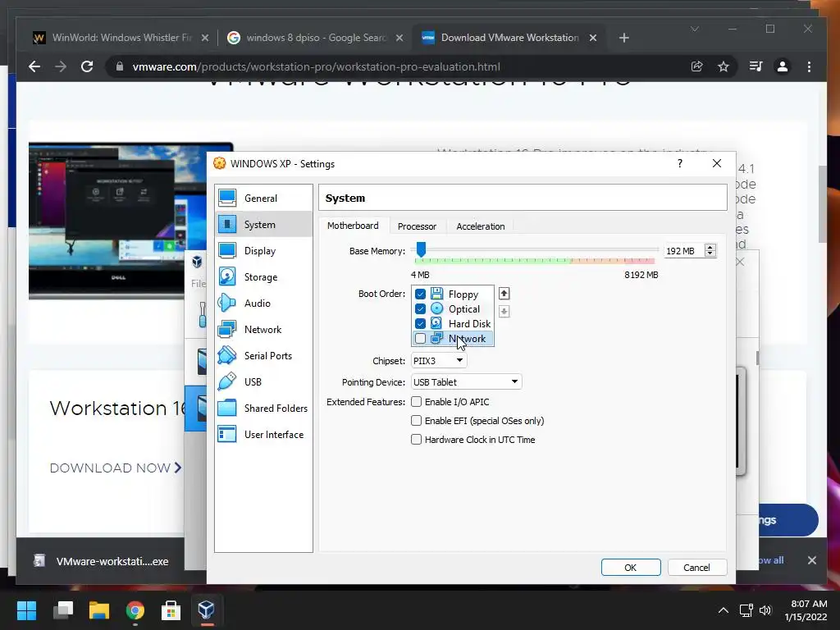Click the Base Memory 192 MB field

click(x=683, y=251)
